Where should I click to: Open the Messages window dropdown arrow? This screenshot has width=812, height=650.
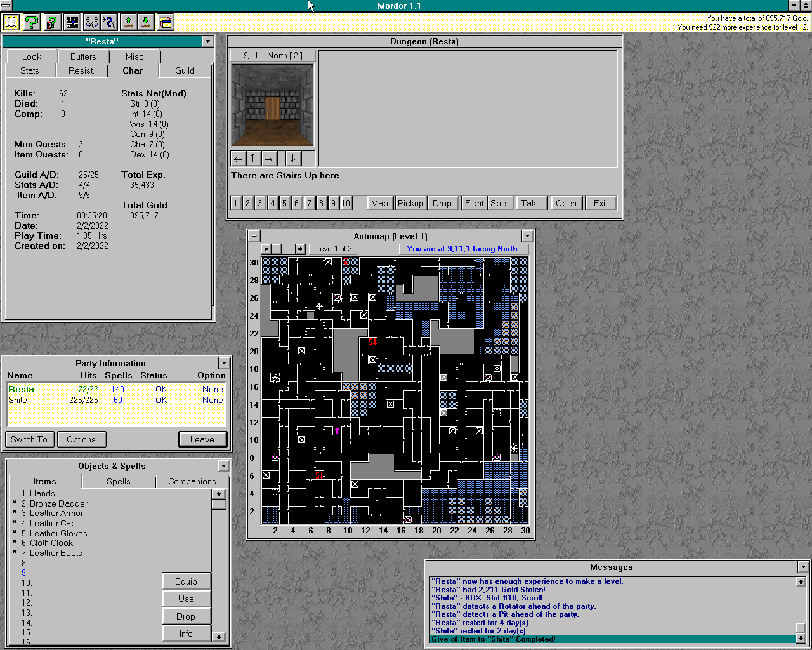point(803,567)
